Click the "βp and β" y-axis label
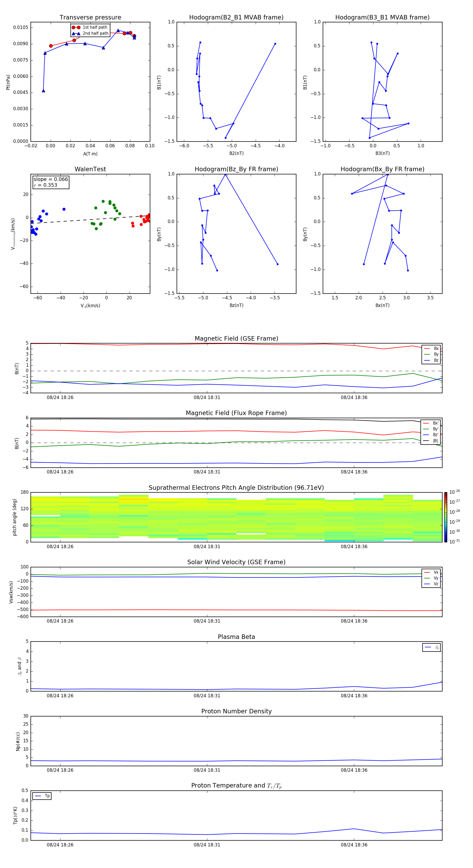The height and width of the screenshot is (868, 473). 20,666
